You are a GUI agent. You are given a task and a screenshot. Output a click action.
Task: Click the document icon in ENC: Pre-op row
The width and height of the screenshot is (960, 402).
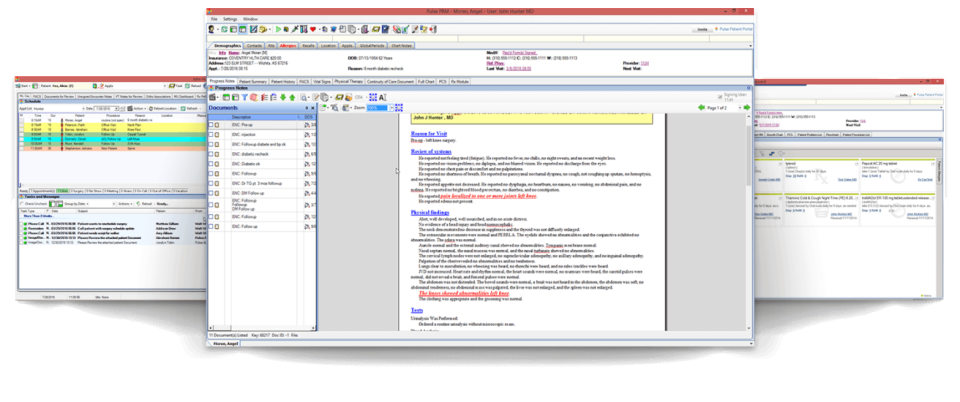point(217,125)
